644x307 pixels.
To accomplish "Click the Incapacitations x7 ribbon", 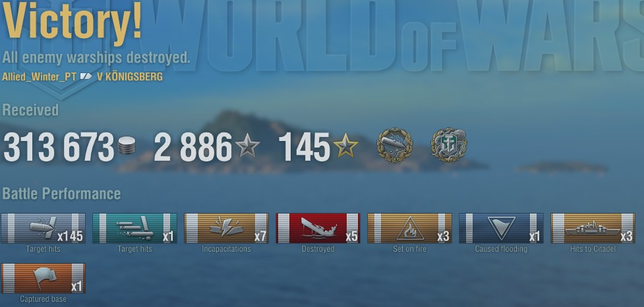I will [226, 228].
